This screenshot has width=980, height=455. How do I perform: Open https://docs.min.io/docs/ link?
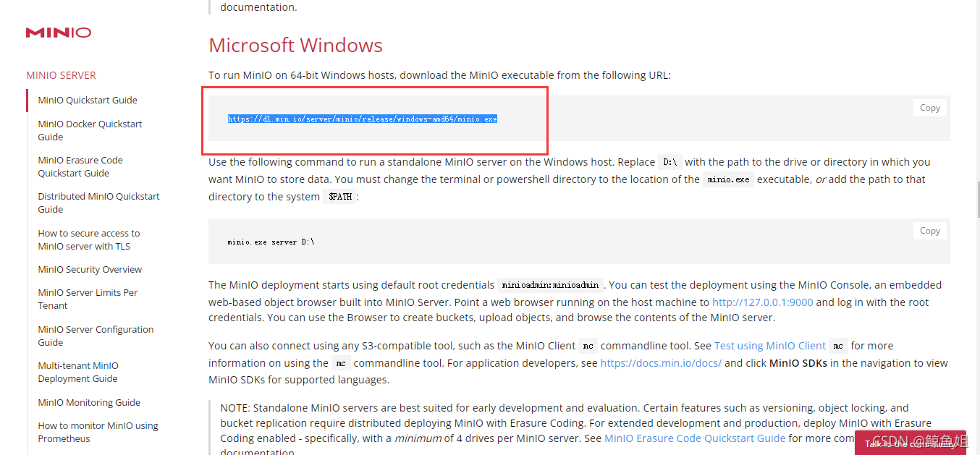(x=661, y=363)
